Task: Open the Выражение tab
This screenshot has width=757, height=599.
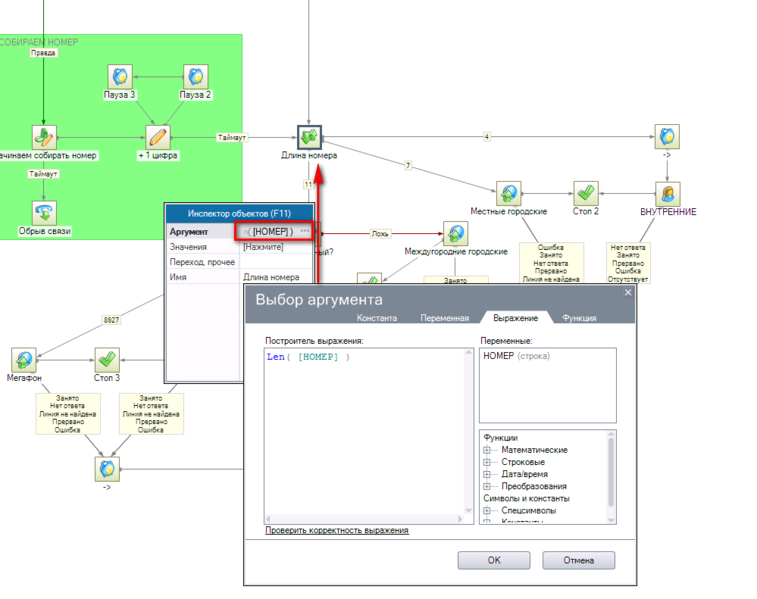Action: coord(516,318)
